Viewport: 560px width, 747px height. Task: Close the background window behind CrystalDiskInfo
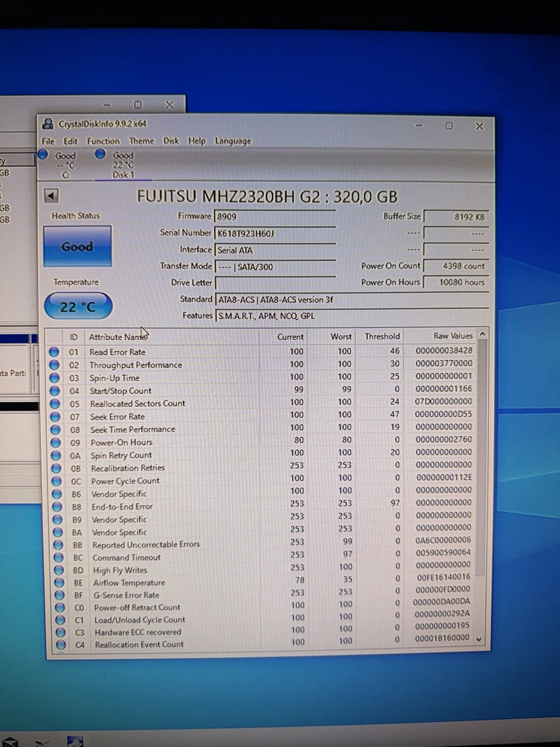pos(170,105)
